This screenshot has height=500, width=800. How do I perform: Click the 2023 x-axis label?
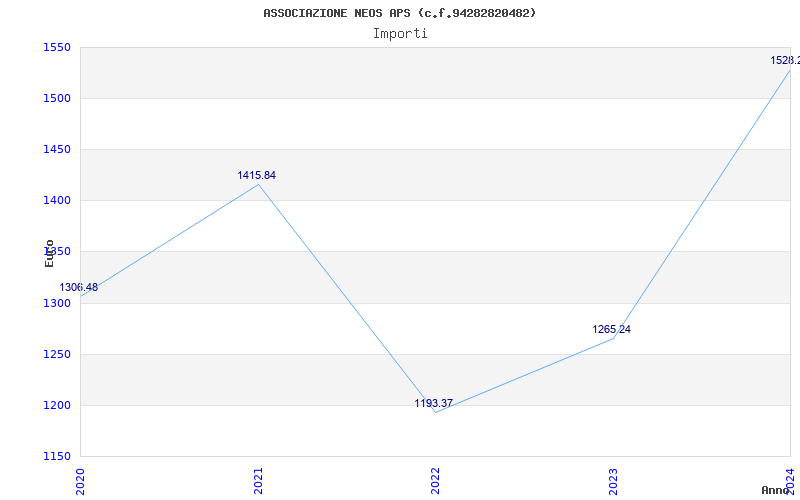tap(613, 481)
